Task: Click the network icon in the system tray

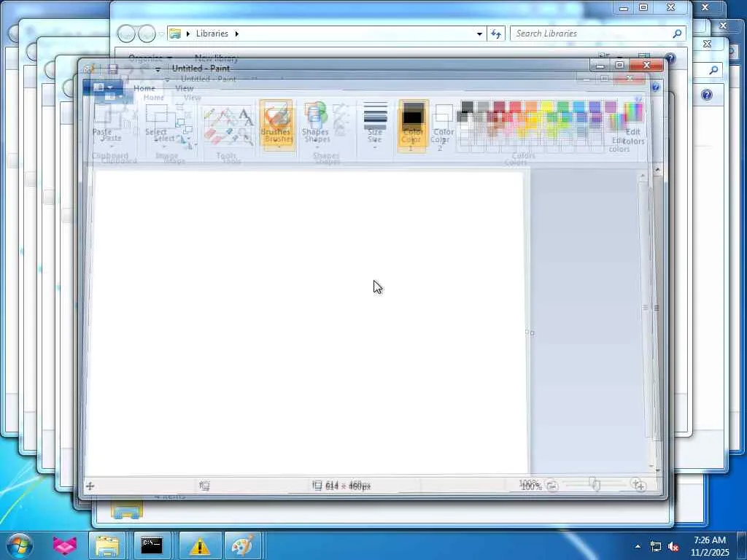Action: [656, 547]
